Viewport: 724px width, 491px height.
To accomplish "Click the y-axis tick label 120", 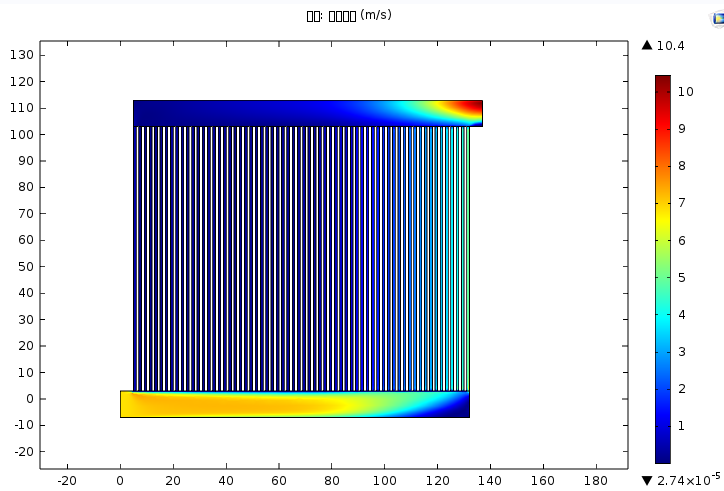I will 22,82.
